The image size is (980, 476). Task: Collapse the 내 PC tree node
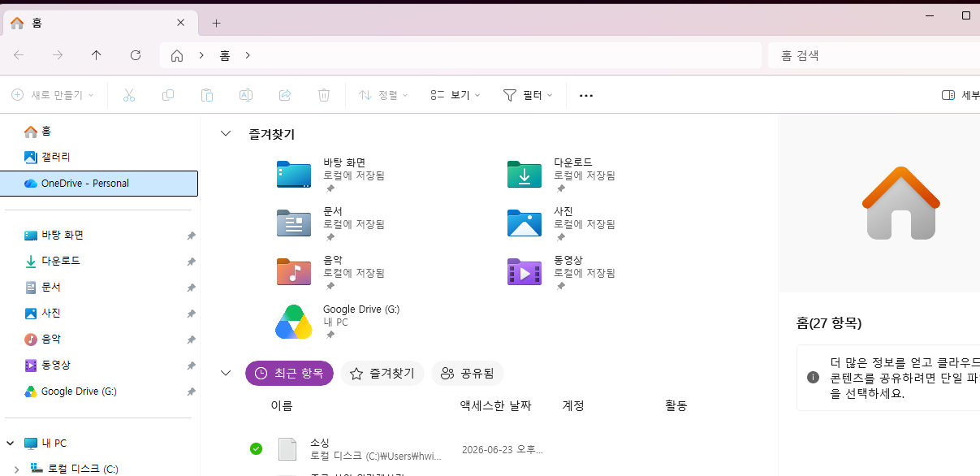pos(11,443)
